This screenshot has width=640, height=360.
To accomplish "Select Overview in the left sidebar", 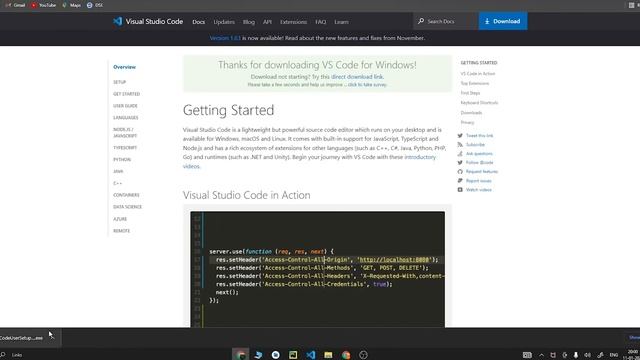I will pyautogui.click(x=124, y=67).
